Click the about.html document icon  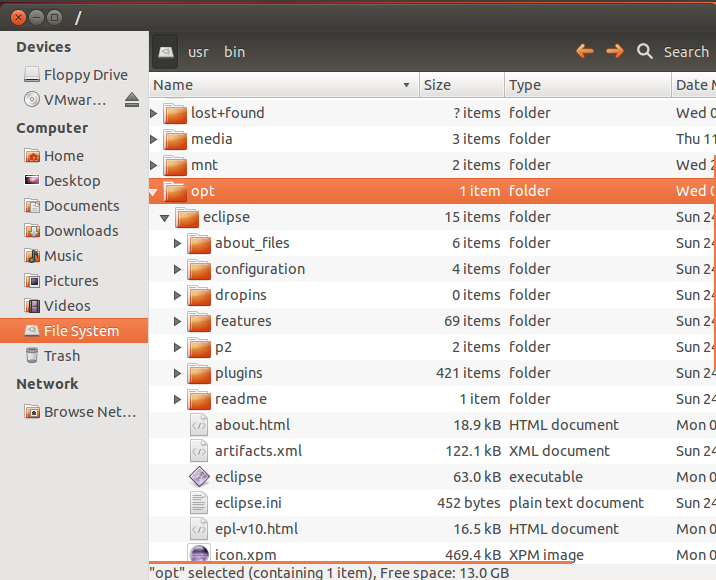pos(199,425)
